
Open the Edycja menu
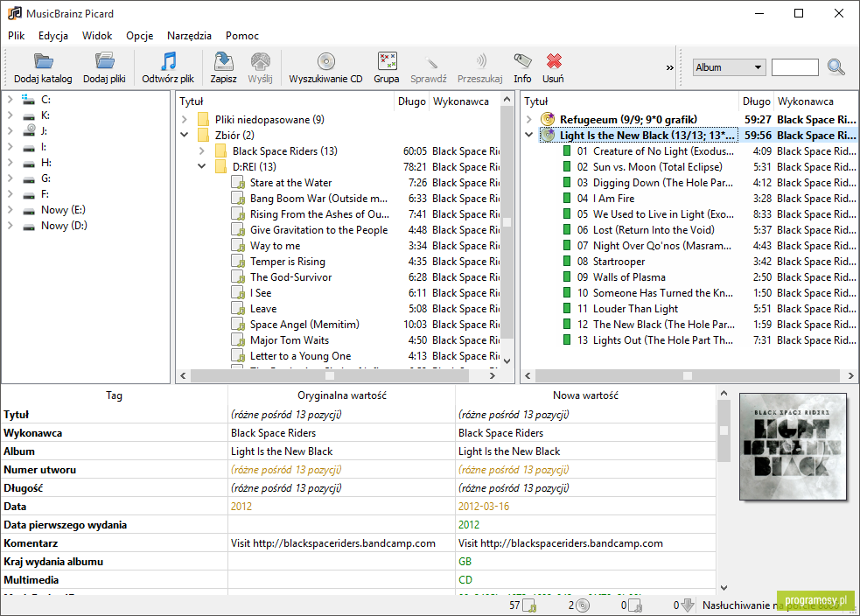[53, 36]
